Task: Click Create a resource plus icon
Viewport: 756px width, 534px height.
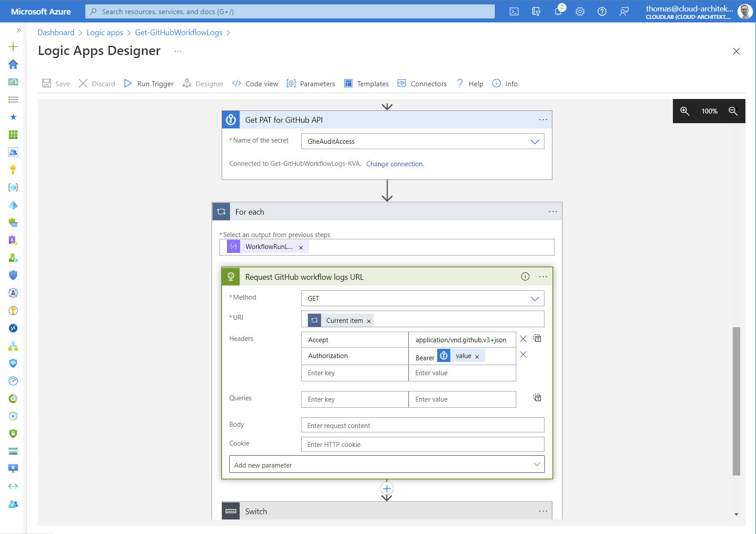Action: point(13,47)
